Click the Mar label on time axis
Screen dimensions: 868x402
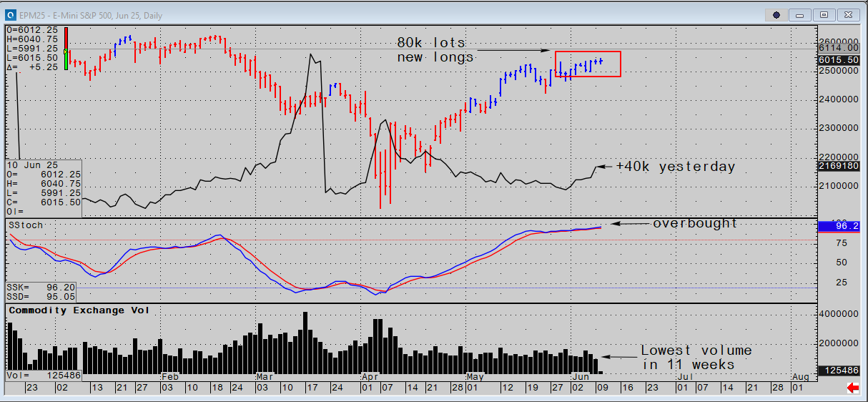(265, 376)
